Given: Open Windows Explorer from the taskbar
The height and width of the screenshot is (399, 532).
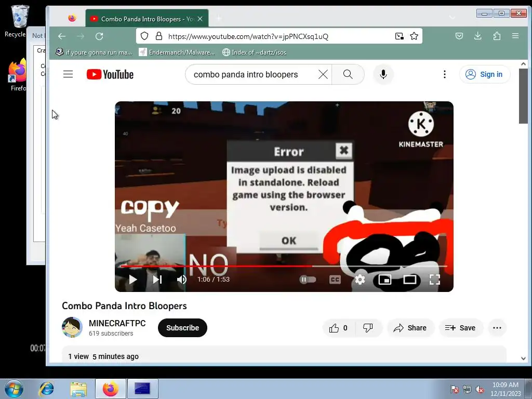Looking at the screenshot, I should pos(78,389).
